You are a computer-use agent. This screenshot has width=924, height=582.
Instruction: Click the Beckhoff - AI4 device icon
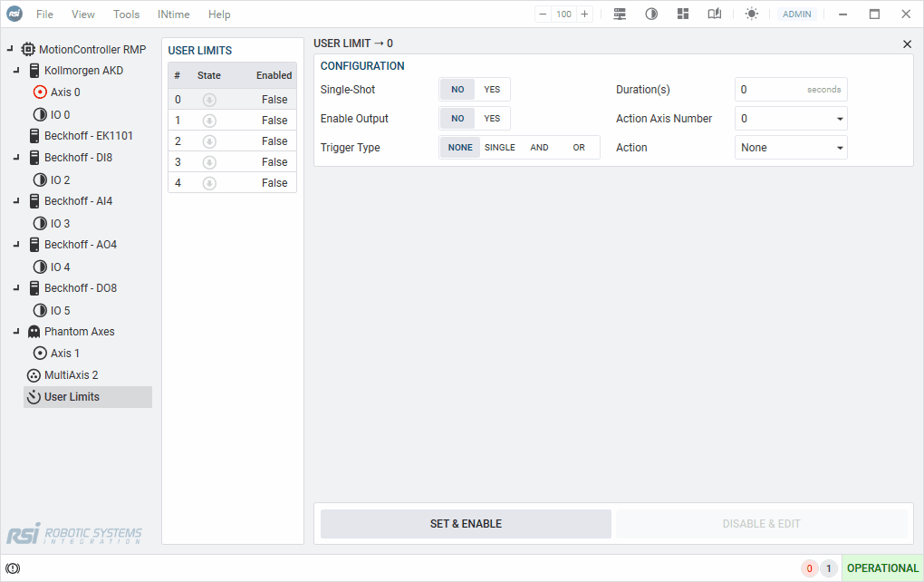coord(34,201)
